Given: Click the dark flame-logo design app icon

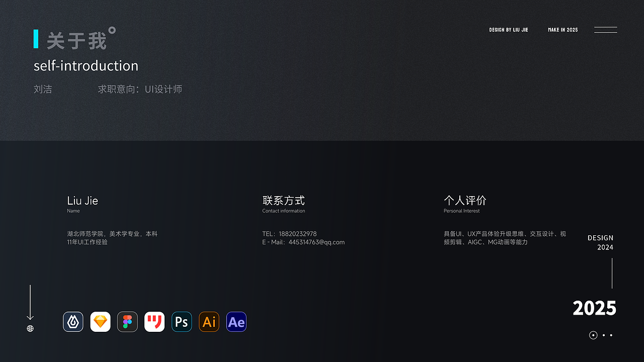Looking at the screenshot, I should 73,322.
